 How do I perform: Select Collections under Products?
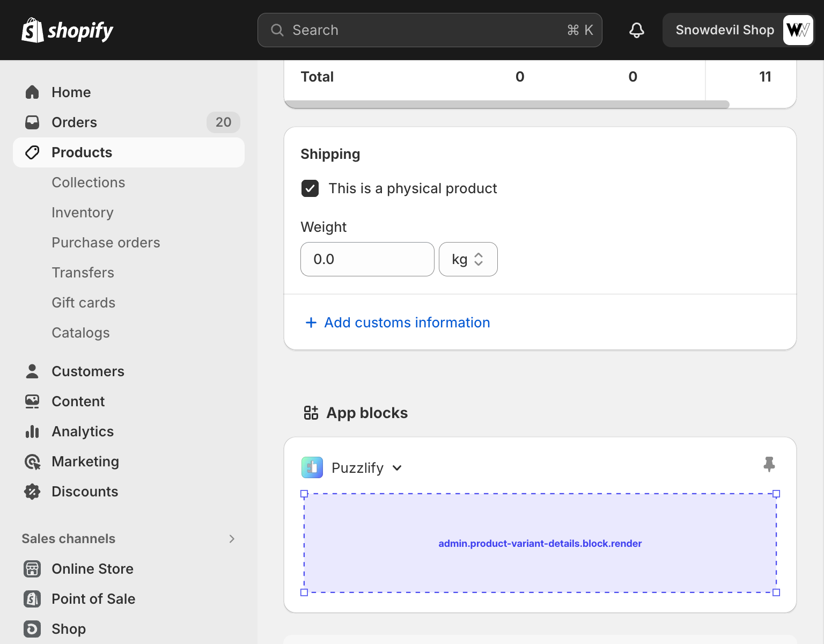(x=88, y=182)
